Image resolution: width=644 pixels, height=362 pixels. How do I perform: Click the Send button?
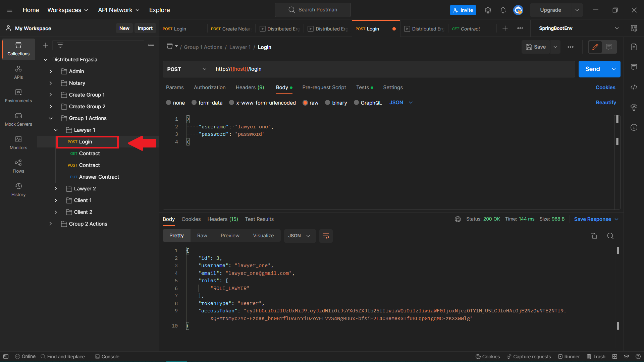tap(593, 69)
